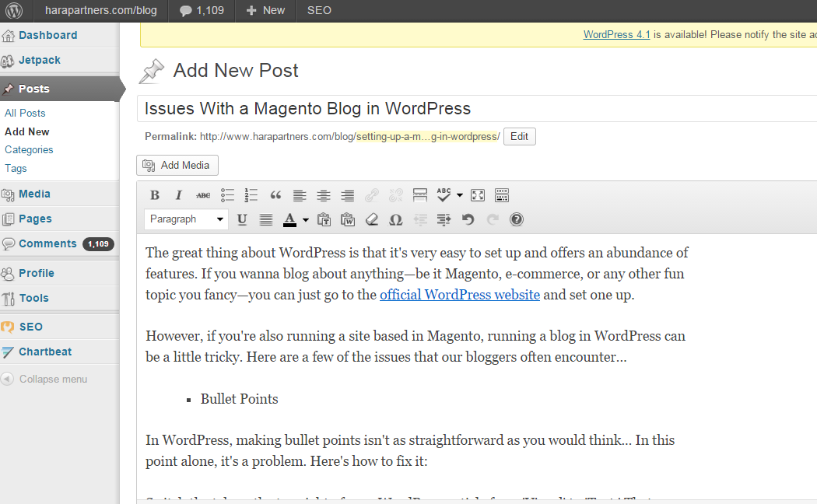Open the Posts menu
The image size is (817, 504).
(59, 89)
